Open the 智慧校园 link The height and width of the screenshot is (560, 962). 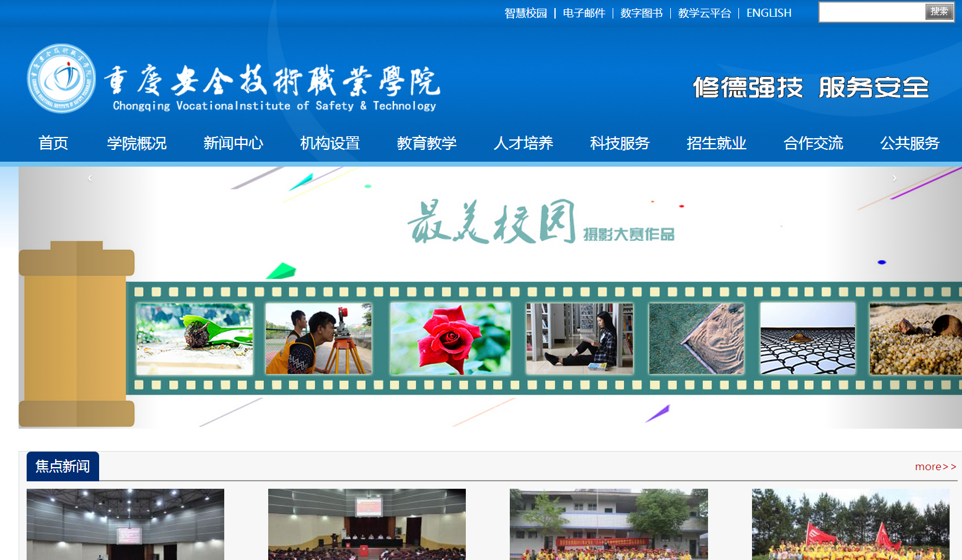525,13
